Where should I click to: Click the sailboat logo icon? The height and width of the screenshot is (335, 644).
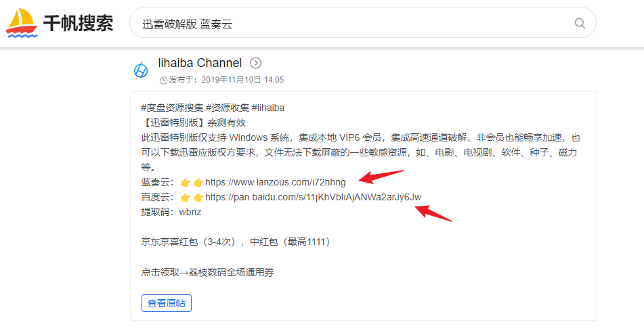(x=22, y=23)
